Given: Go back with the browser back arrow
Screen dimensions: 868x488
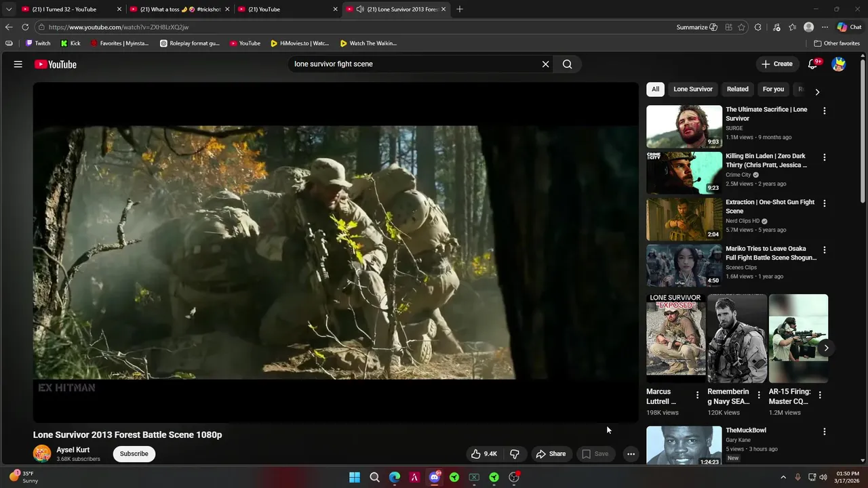Looking at the screenshot, I should coord(9,27).
